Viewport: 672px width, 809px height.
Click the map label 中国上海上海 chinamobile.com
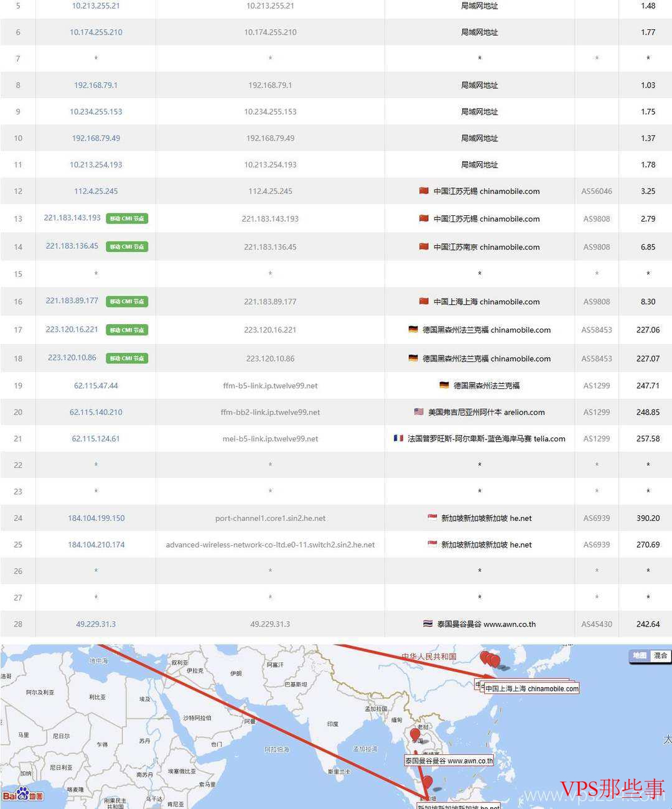pos(531,688)
